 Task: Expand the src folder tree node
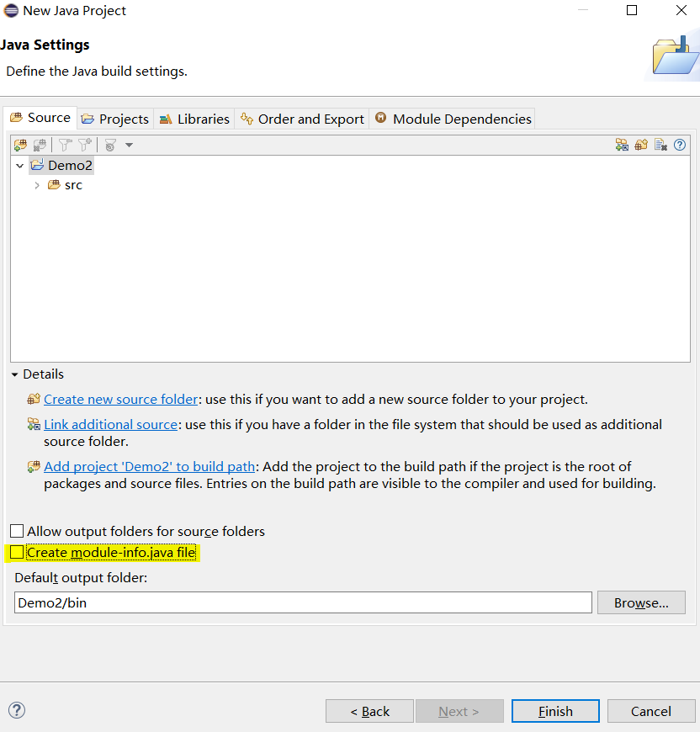click(37, 185)
